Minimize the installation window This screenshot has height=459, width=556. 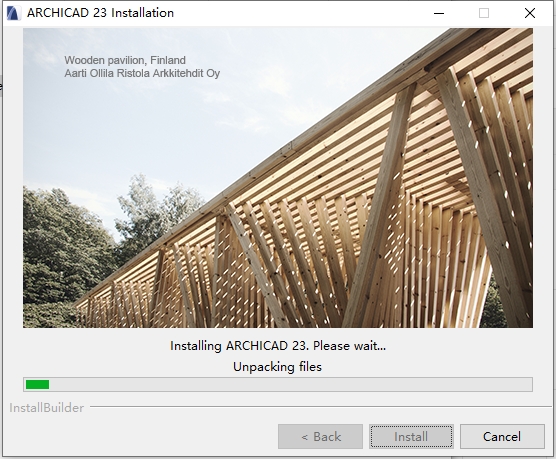[x=439, y=13]
